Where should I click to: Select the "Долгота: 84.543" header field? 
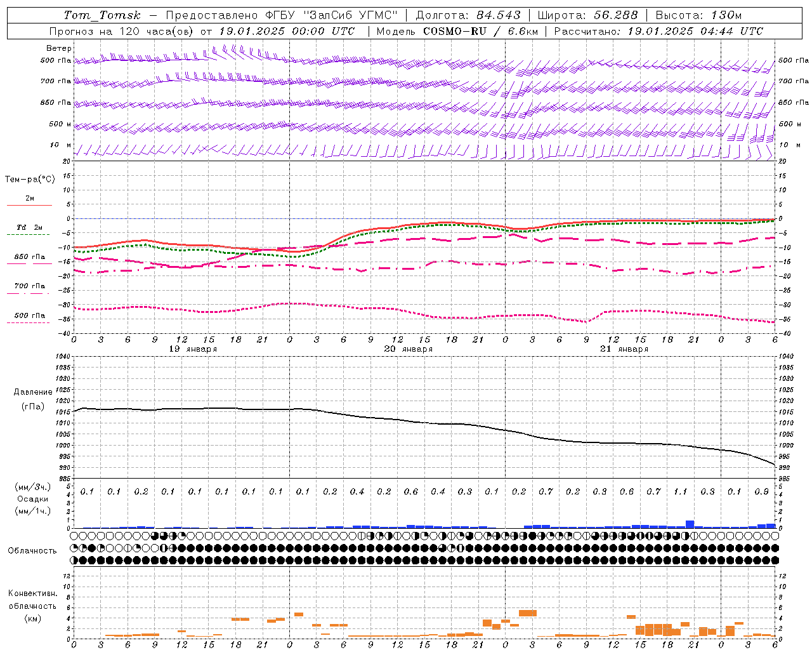pyautogui.click(x=468, y=15)
